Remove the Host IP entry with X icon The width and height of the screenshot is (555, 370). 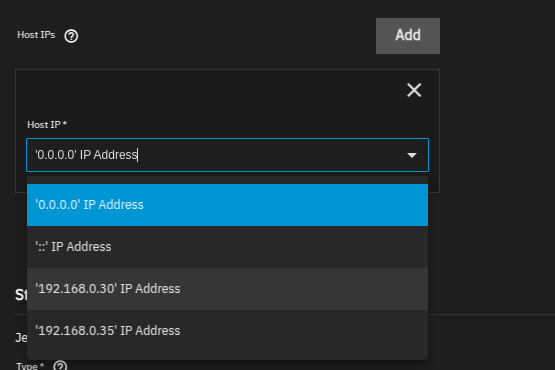tap(414, 90)
